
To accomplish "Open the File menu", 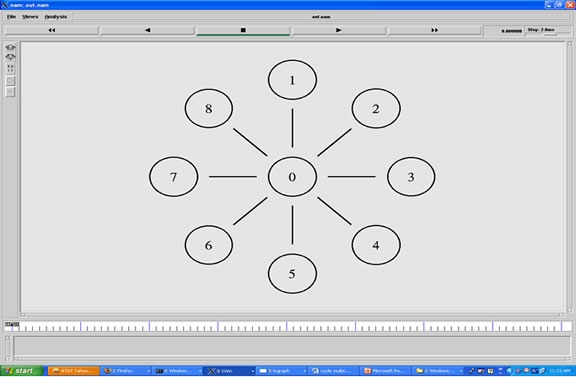I will coord(11,17).
